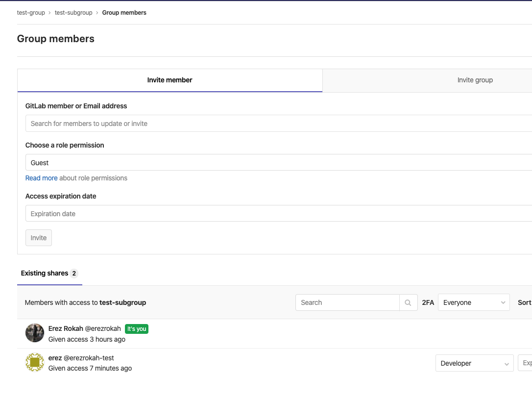Click erez @erezrokah-test member name
The height and width of the screenshot is (401, 532).
coord(81,358)
